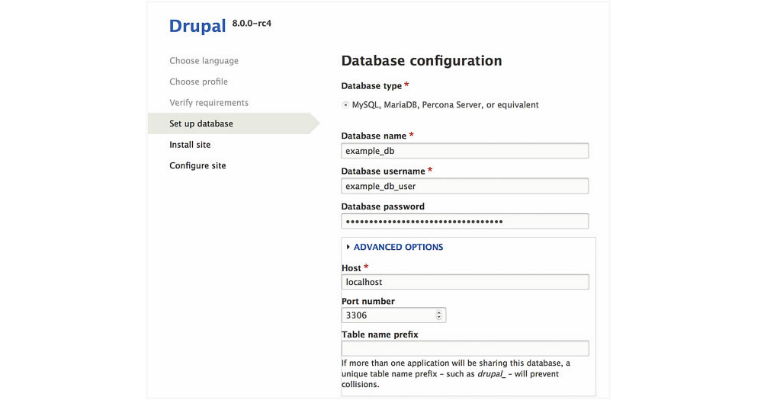Image resolution: width=780 pixels, height=400 pixels.
Task: Open the Configure site step
Action: click(197, 166)
